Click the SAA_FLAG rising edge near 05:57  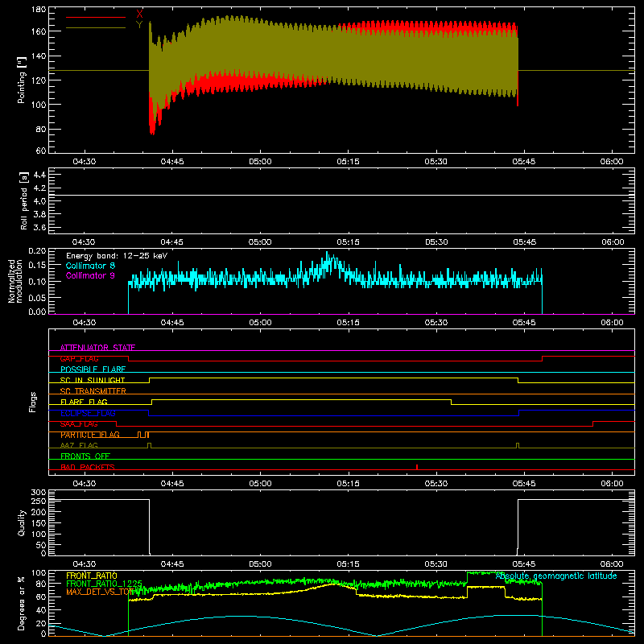coord(592,424)
